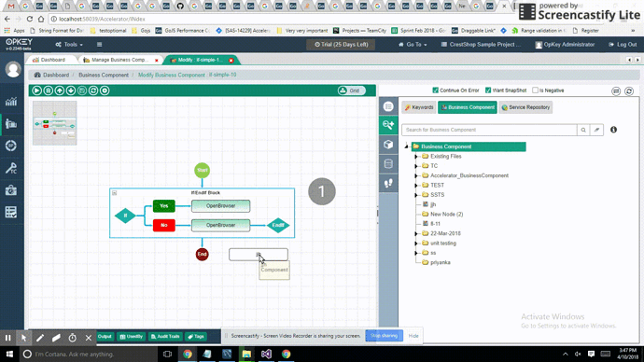Expand the 22-Mar-2018 folder arrow
Viewport: 644px width, 362px height.
[415, 233]
